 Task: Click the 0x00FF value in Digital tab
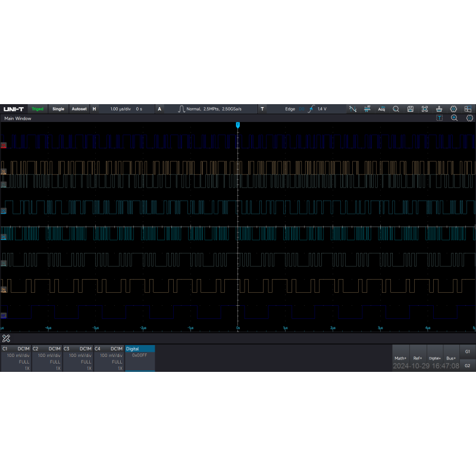point(140,355)
